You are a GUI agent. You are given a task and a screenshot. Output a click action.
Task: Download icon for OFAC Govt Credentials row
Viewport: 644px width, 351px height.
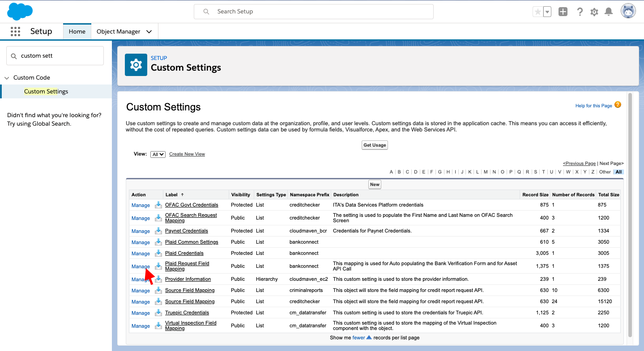(158, 205)
